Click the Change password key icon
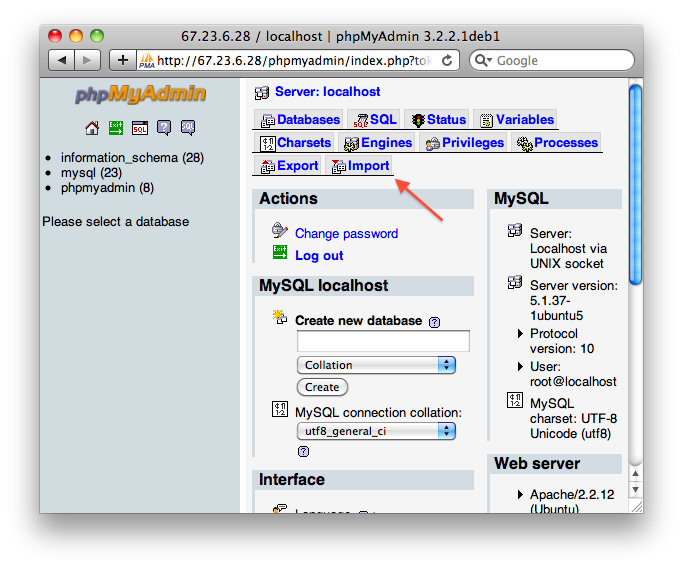 280,230
